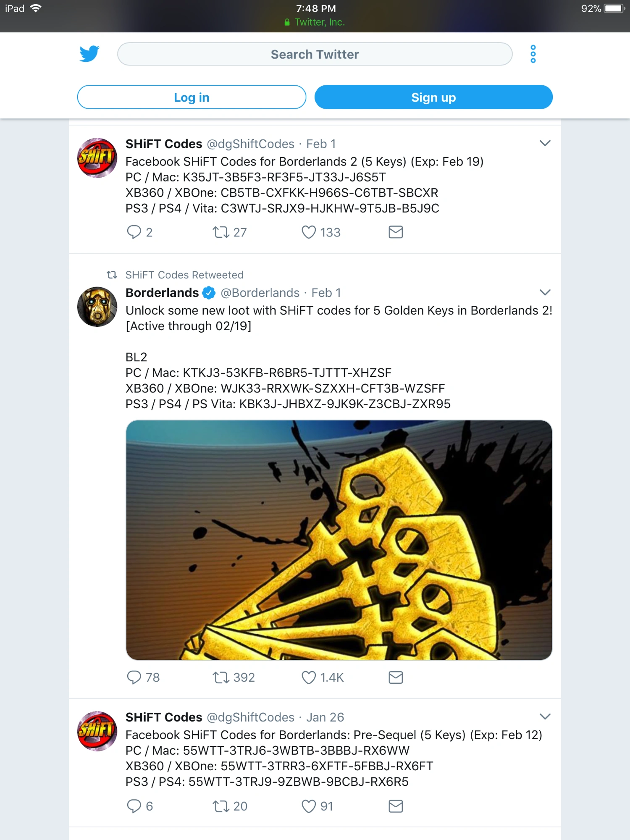This screenshot has height=840, width=630.
Task: Like the Feb 1 SHiFT Codes tweet
Action: [309, 232]
